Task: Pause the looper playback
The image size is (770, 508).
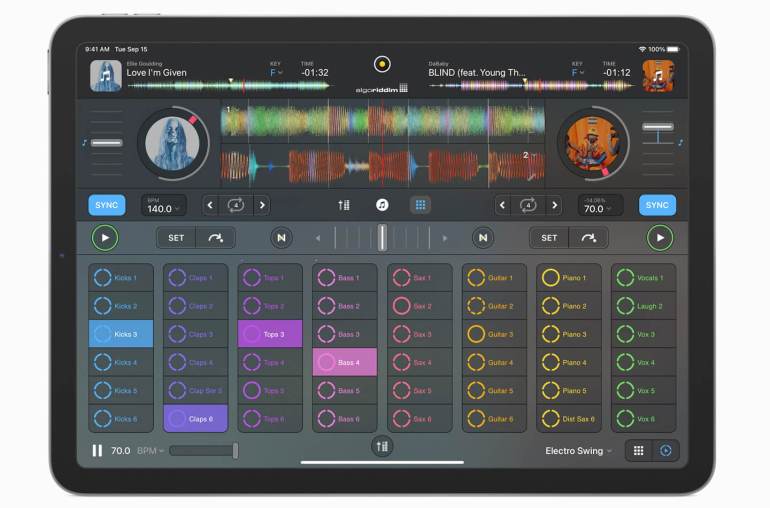Action: pyautogui.click(x=97, y=451)
